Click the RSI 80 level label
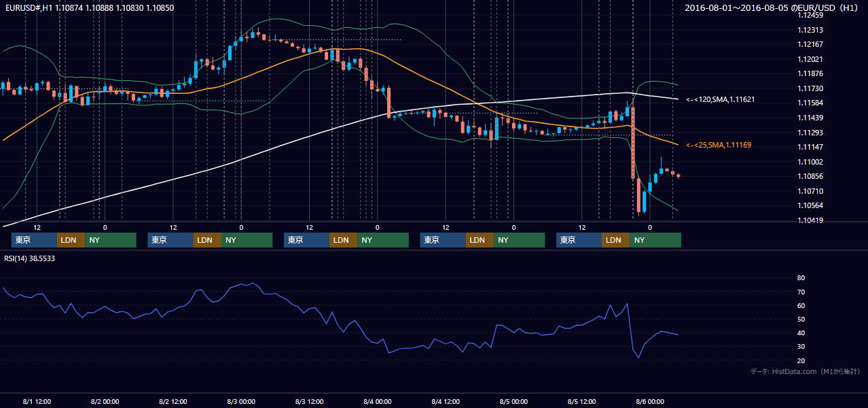This screenshot has height=408, width=868. point(801,278)
